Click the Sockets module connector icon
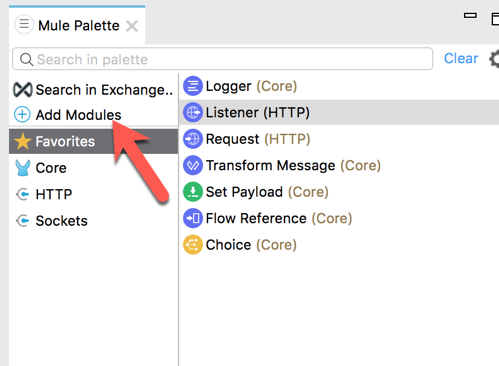The image size is (499, 366). click(23, 221)
